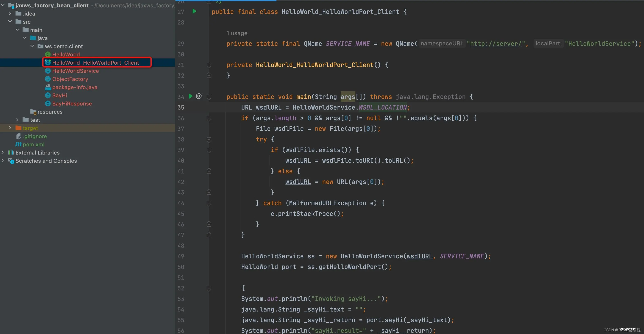Collapse the jaxws_factory_bean_client project root
This screenshot has height=334, width=644.
[x=3, y=5]
